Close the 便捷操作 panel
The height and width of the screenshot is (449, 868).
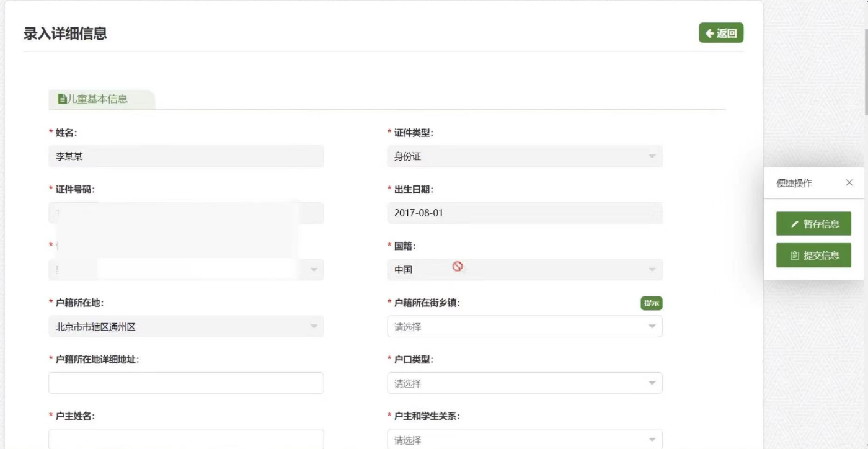pyautogui.click(x=849, y=183)
